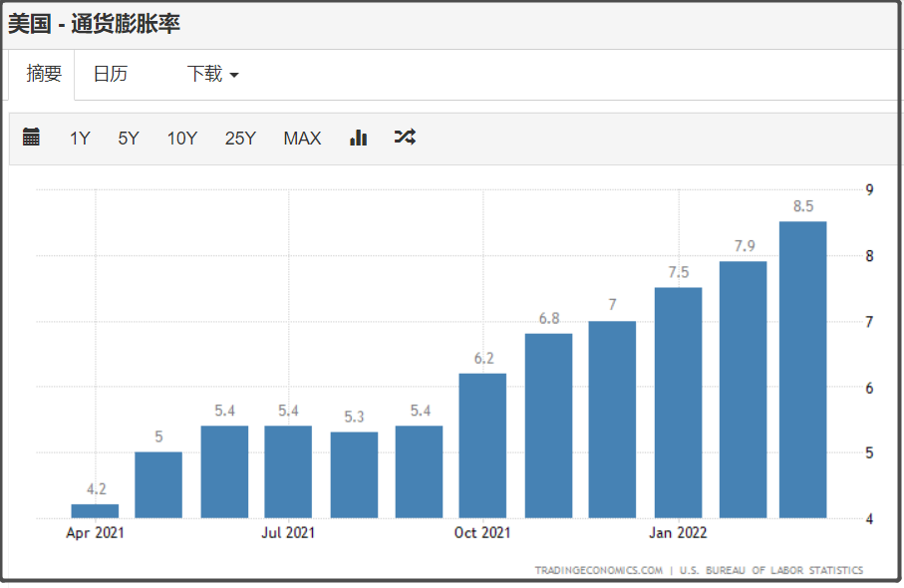The image size is (904, 588).
Task: Expand the 下载 dropdown
Action: click(212, 74)
